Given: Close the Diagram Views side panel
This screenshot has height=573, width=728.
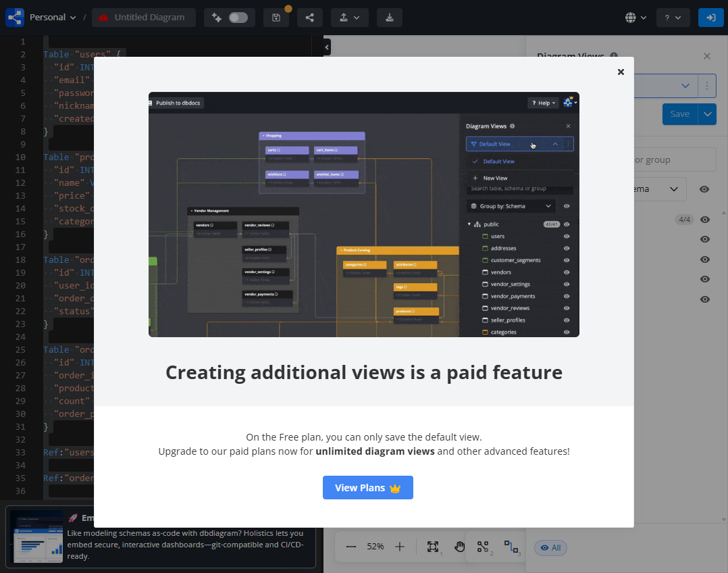Looking at the screenshot, I should click(x=707, y=56).
